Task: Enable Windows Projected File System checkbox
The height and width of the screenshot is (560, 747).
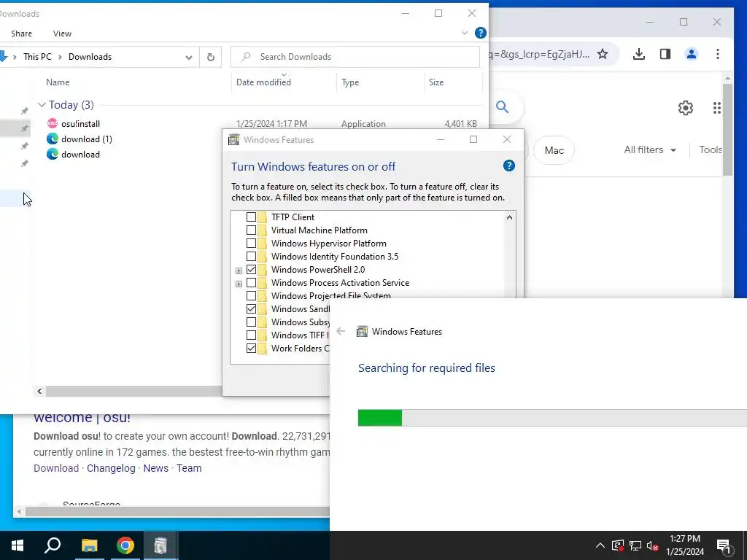Action: 251,296
